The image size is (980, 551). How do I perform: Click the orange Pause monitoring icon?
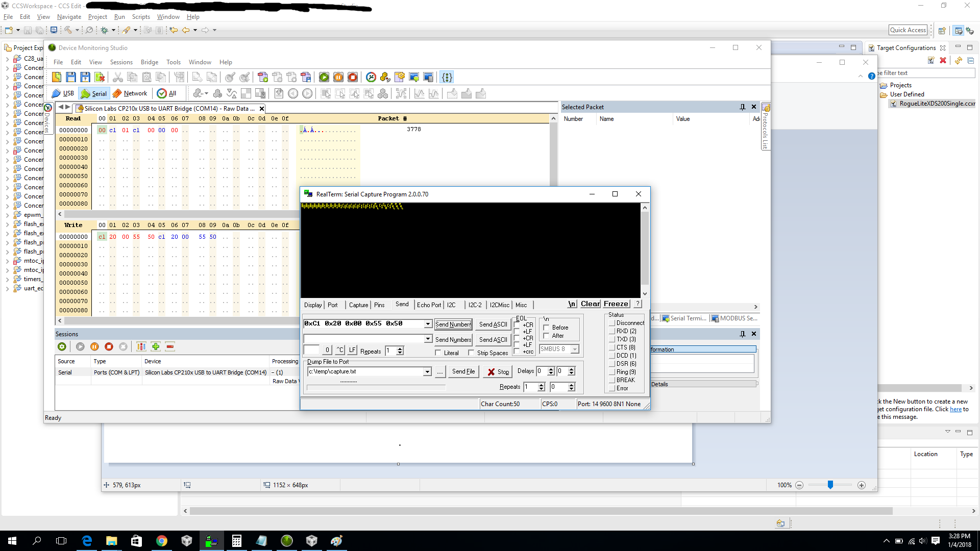(338, 78)
